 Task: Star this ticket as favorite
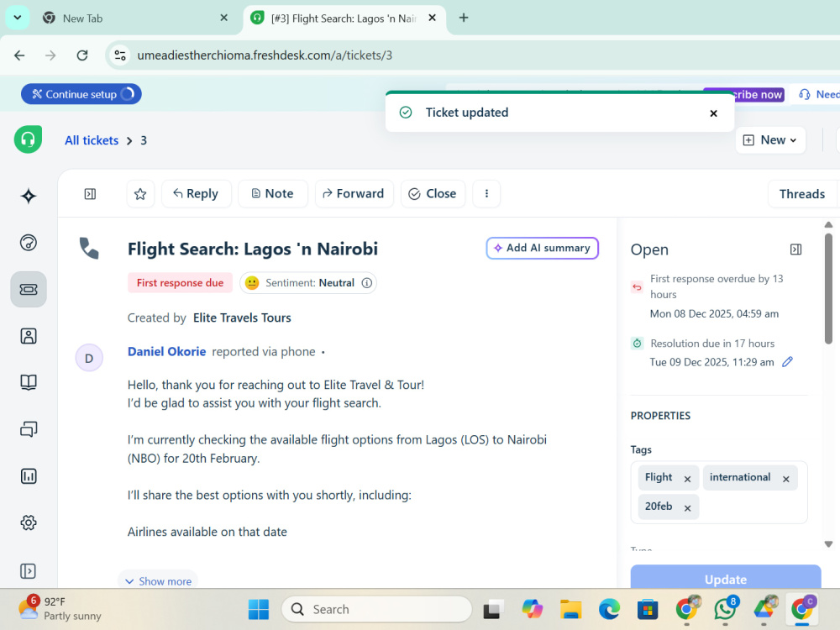click(140, 194)
